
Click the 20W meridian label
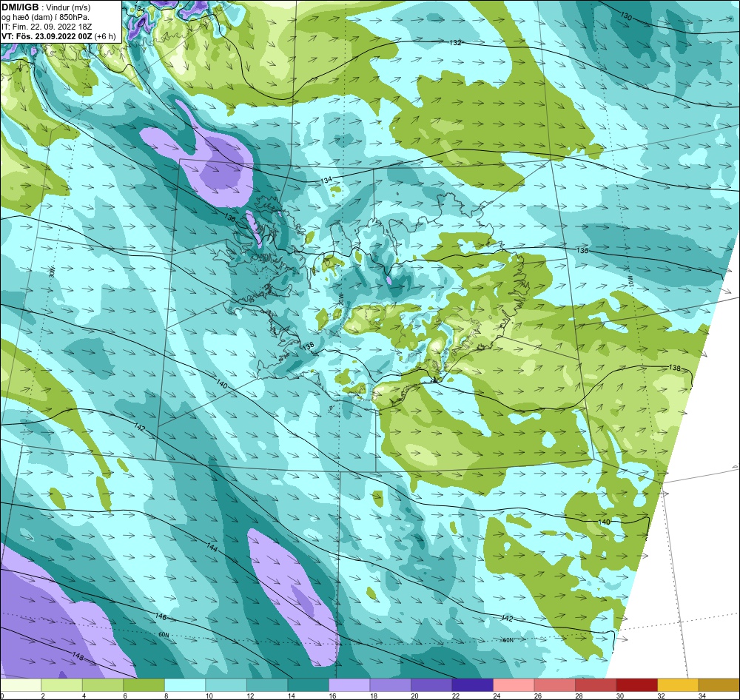340,299
